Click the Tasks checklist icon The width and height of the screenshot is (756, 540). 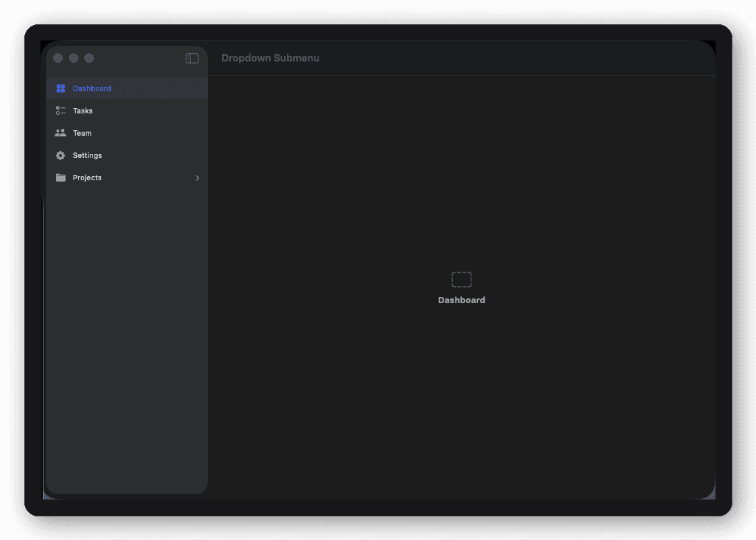coord(61,111)
